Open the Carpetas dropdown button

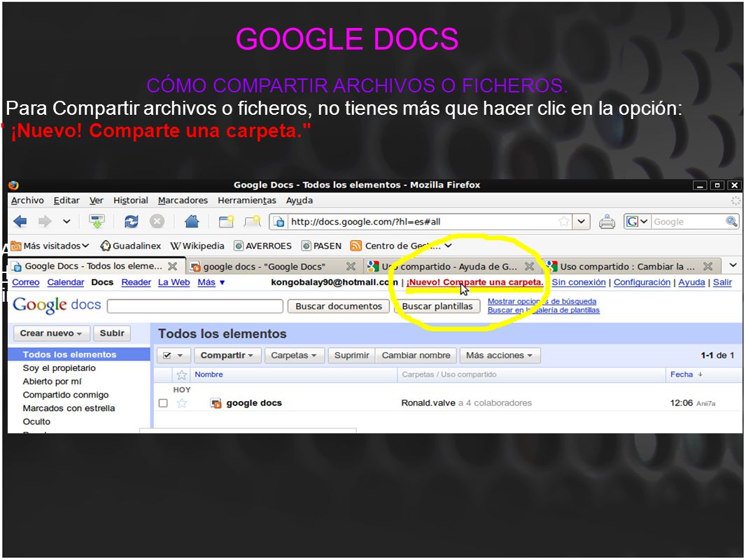pos(294,355)
